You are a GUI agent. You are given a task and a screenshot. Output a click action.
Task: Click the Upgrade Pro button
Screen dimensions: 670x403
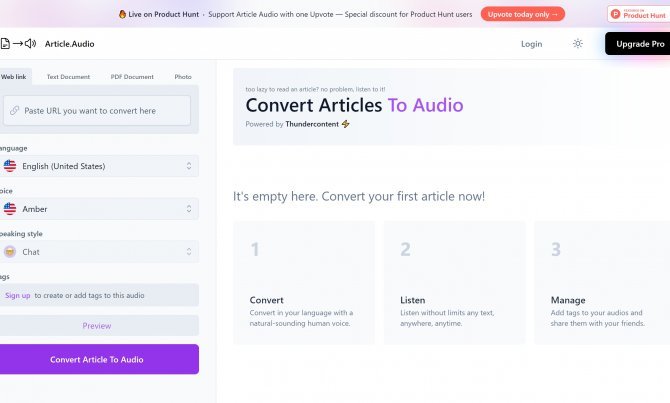click(x=638, y=44)
